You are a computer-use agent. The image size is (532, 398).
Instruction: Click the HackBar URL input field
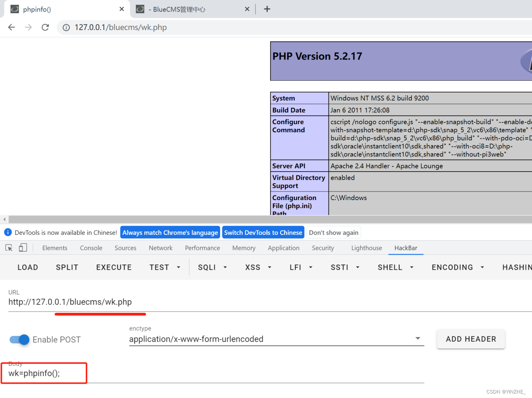pyautogui.click(x=270, y=302)
